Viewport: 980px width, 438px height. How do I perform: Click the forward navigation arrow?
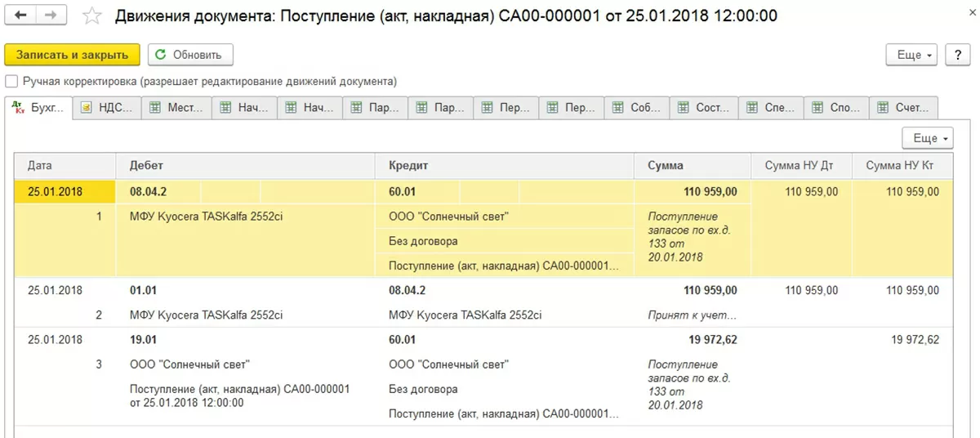[x=51, y=16]
